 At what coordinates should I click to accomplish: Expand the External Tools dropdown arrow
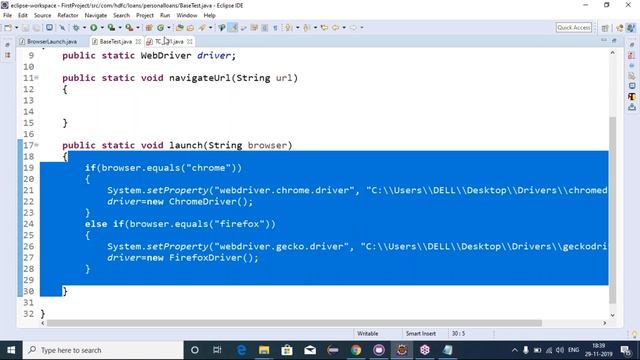[x=138, y=28]
